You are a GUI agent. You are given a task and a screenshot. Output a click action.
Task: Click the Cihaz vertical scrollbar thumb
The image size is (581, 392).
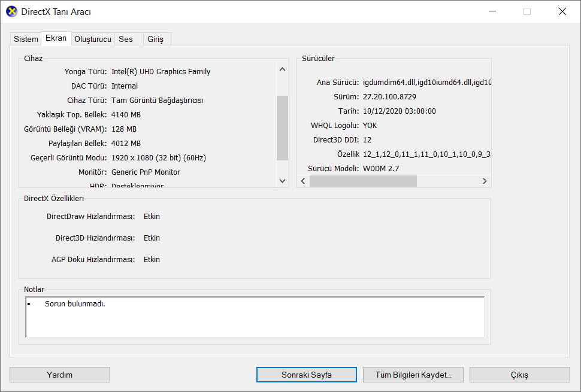(282, 128)
